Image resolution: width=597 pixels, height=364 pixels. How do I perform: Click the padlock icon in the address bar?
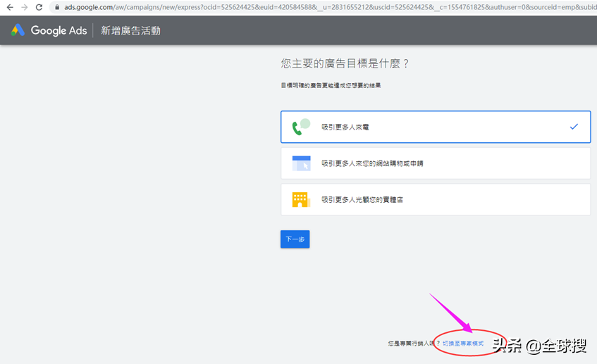tap(57, 7)
